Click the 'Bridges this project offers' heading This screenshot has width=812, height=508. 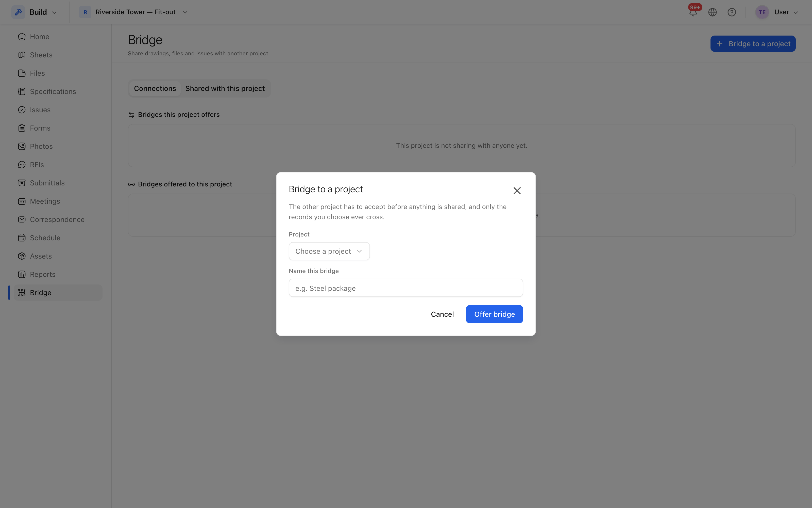(x=178, y=115)
